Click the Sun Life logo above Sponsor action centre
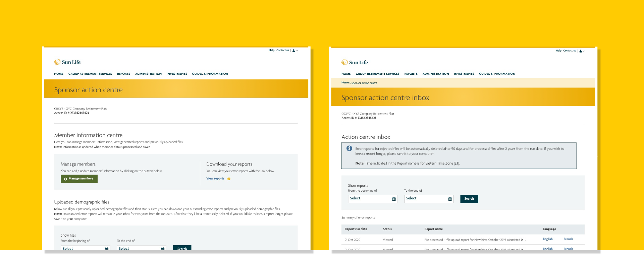 (67, 62)
